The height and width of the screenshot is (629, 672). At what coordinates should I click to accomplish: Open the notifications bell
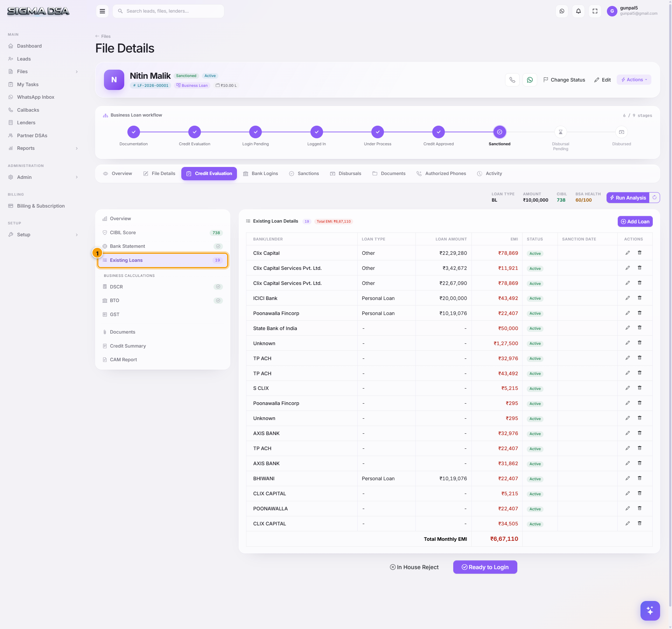point(578,11)
